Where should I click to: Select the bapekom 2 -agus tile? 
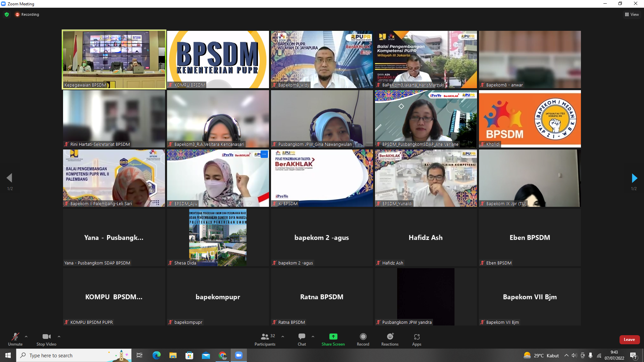coord(322,237)
